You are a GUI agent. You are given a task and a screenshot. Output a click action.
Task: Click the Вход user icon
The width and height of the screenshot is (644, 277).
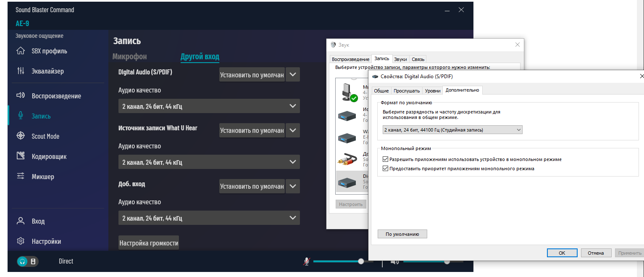click(20, 221)
